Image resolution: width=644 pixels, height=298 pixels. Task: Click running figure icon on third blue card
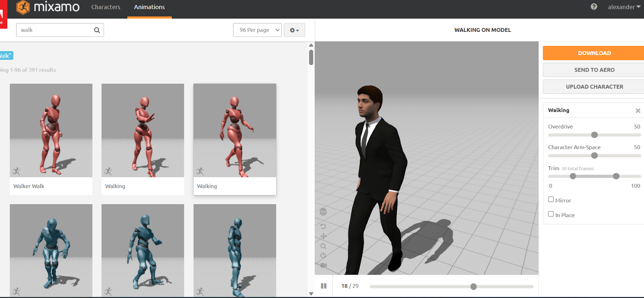(x=200, y=291)
